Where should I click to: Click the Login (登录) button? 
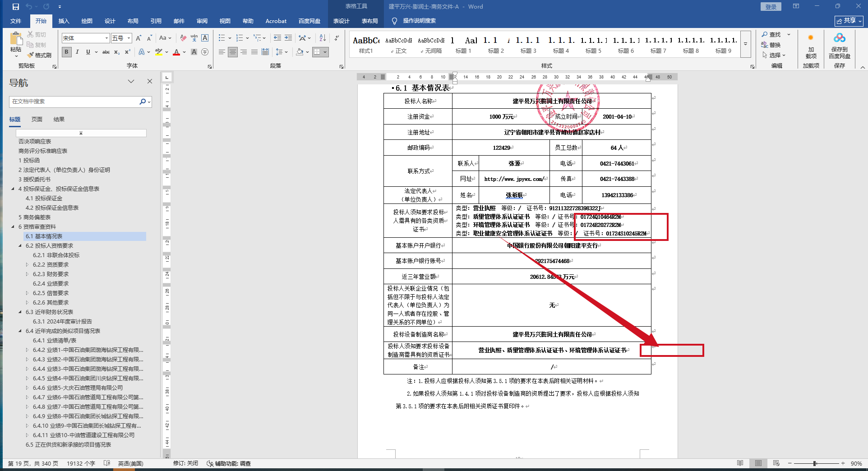point(771,7)
